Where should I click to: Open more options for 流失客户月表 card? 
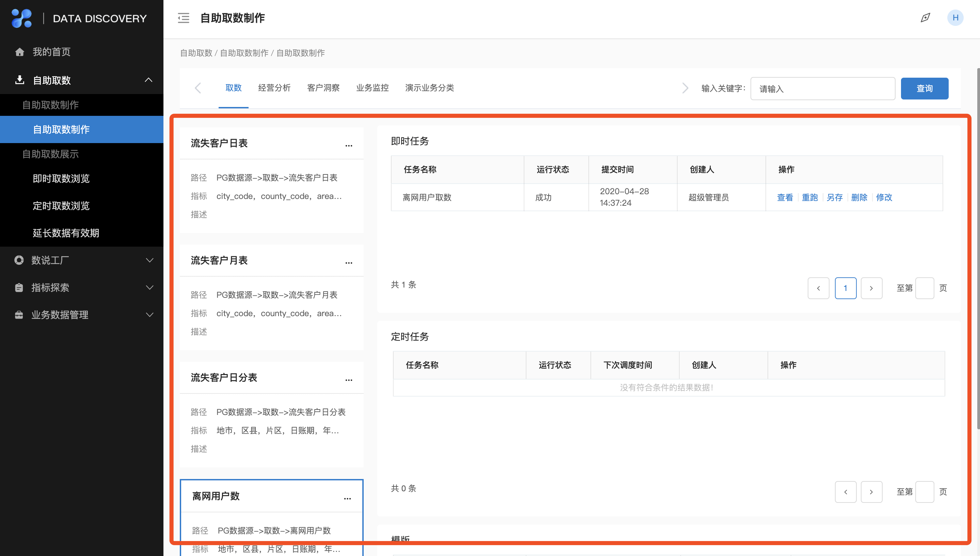(x=349, y=262)
